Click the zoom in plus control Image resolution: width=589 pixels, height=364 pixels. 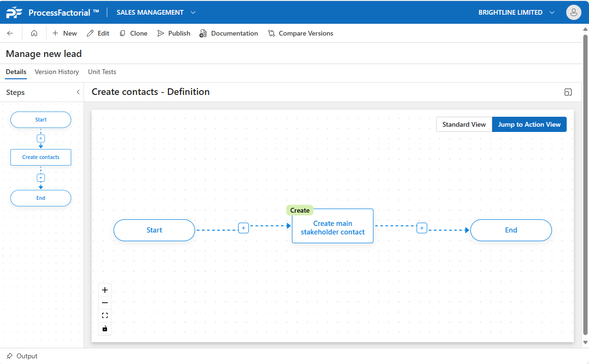[105, 290]
